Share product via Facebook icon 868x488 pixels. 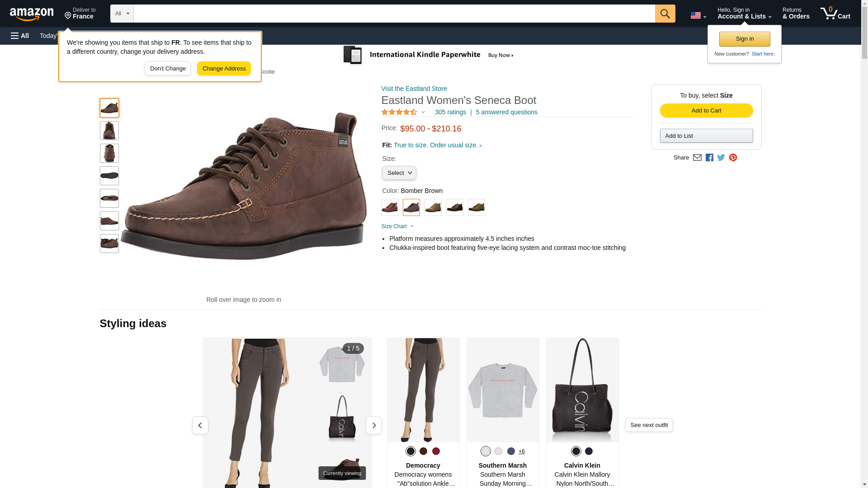pyautogui.click(x=709, y=158)
